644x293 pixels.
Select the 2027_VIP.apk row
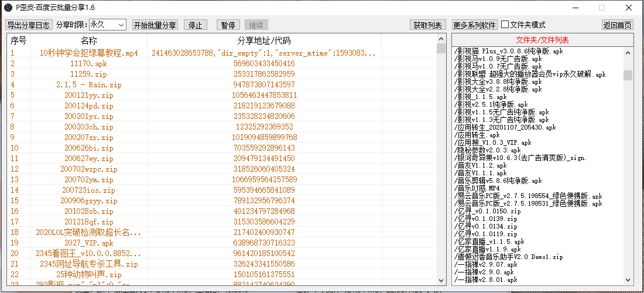tap(89, 243)
